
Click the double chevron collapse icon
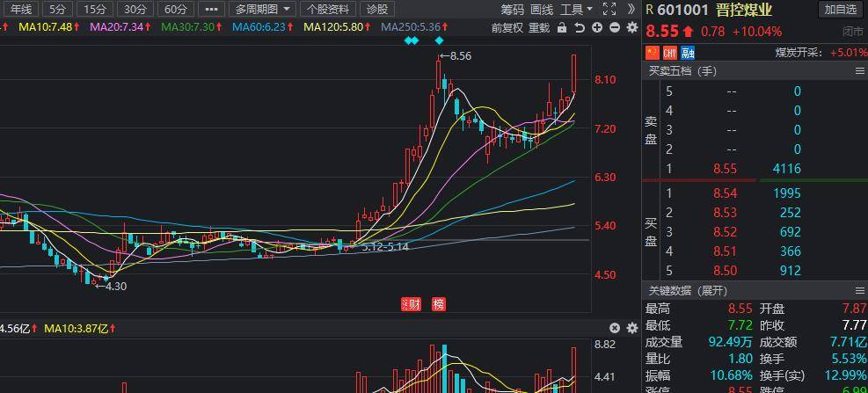tap(631, 9)
